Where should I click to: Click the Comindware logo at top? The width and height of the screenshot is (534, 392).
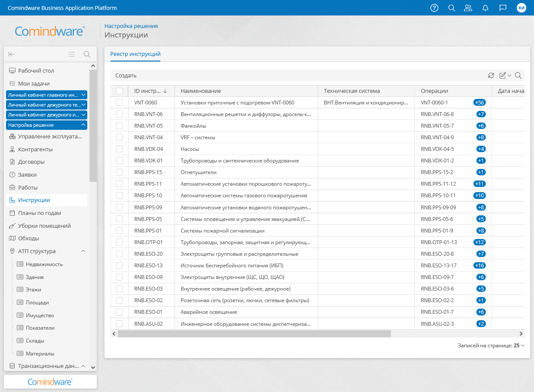50,31
